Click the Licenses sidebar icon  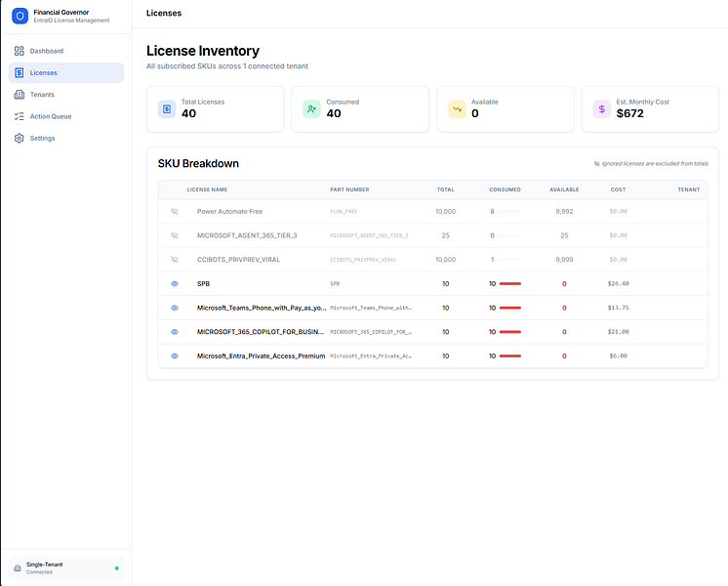(20, 72)
